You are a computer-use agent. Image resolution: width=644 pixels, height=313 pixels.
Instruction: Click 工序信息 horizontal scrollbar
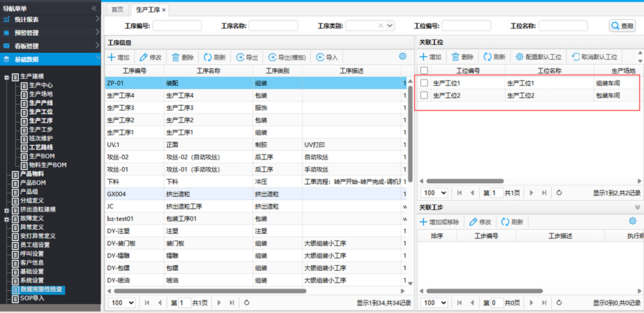click(x=210, y=291)
